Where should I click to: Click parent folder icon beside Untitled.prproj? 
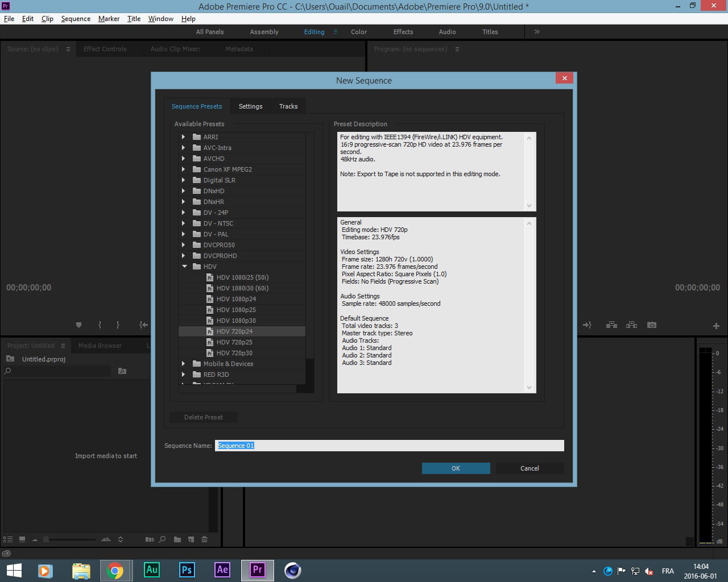[x=10, y=359]
